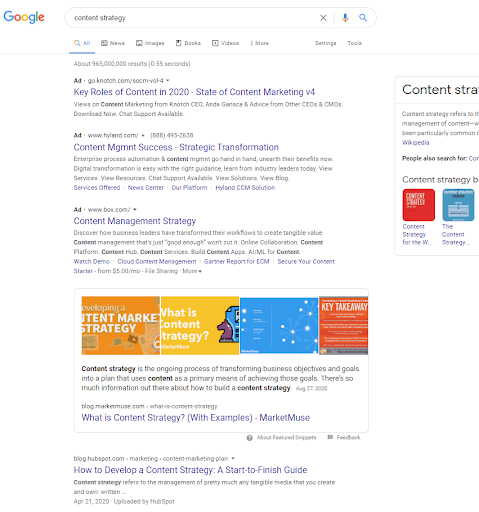Click the 'Starter' pricing link in the Box ad
Image resolution: width=479 pixels, height=512 pixels.
coord(83,271)
